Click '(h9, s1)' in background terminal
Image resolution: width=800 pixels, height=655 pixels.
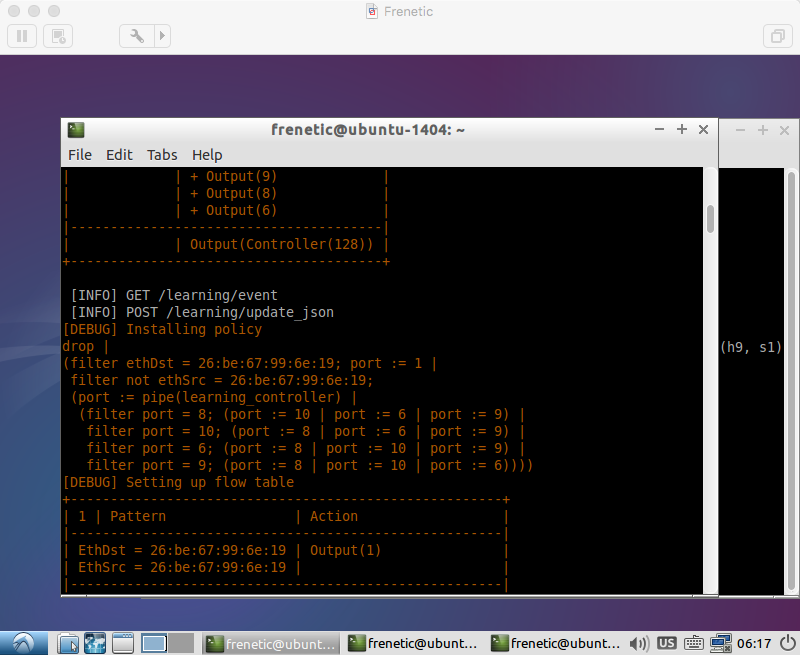tap(751, 347)
